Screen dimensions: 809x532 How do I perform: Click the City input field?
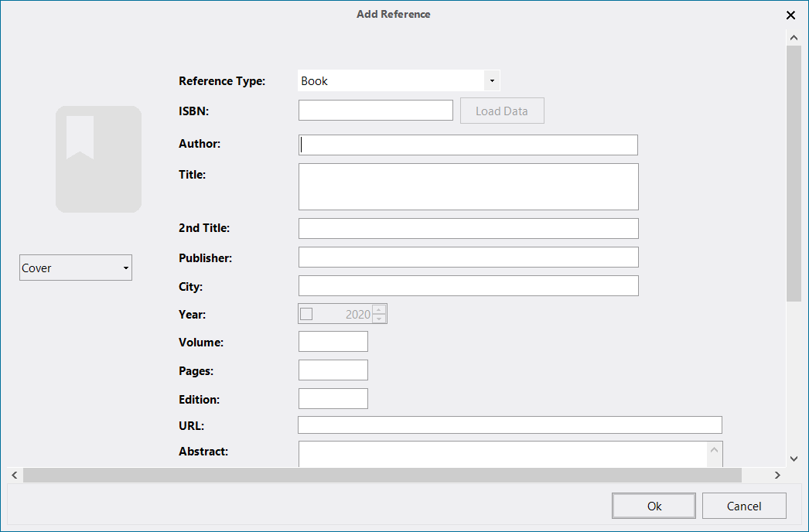(x=468, y=286)
